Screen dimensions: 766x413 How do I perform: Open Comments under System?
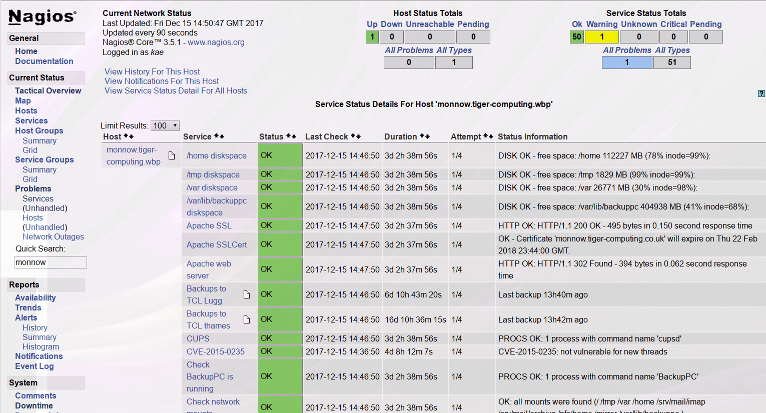pyautogui.click(x=36, y=396)
